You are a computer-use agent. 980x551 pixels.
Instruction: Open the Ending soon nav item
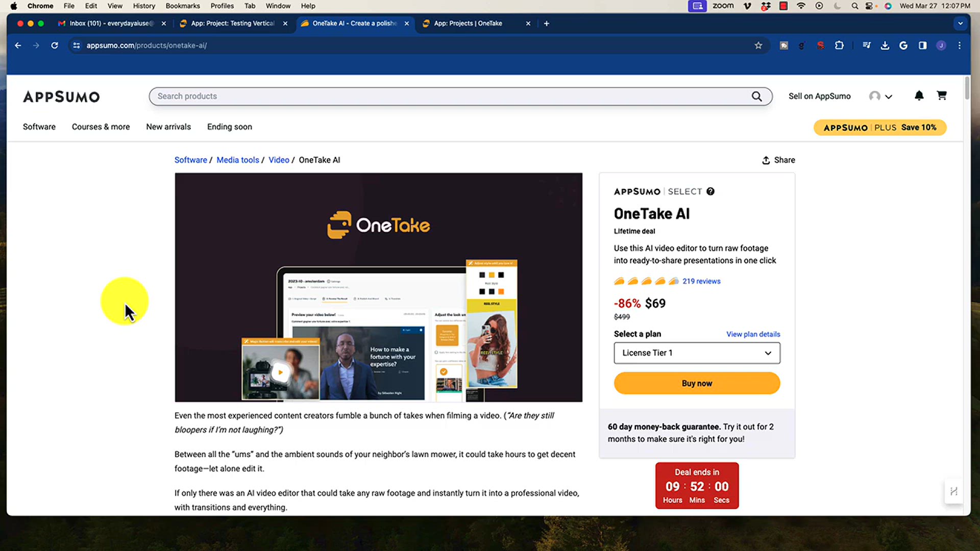pos(229,127)
